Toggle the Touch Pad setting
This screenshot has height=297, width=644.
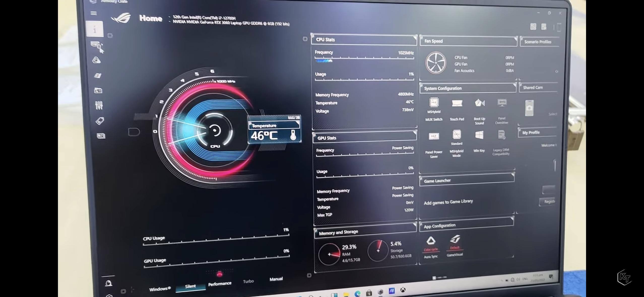(457, 103)
